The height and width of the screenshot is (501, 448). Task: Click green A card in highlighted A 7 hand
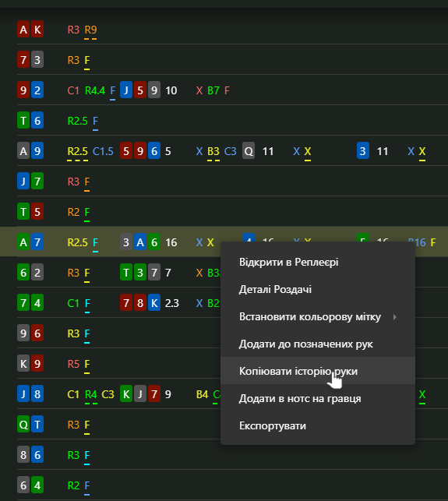23,242
